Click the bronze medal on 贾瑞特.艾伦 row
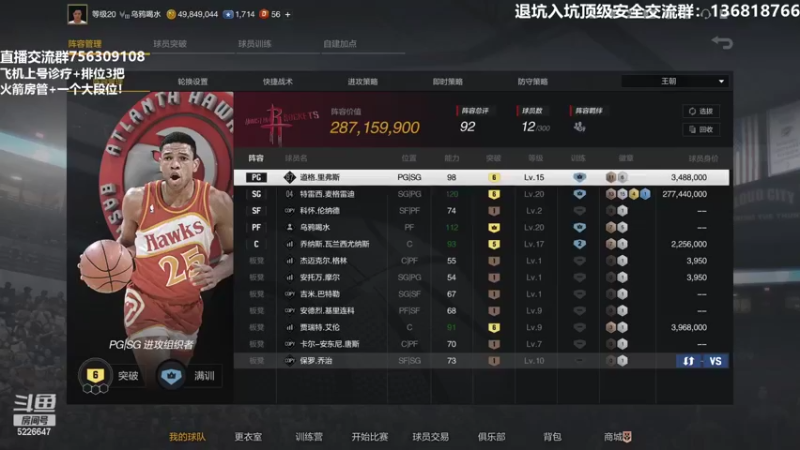The image size is (800, 450). (x=611, y=328)
